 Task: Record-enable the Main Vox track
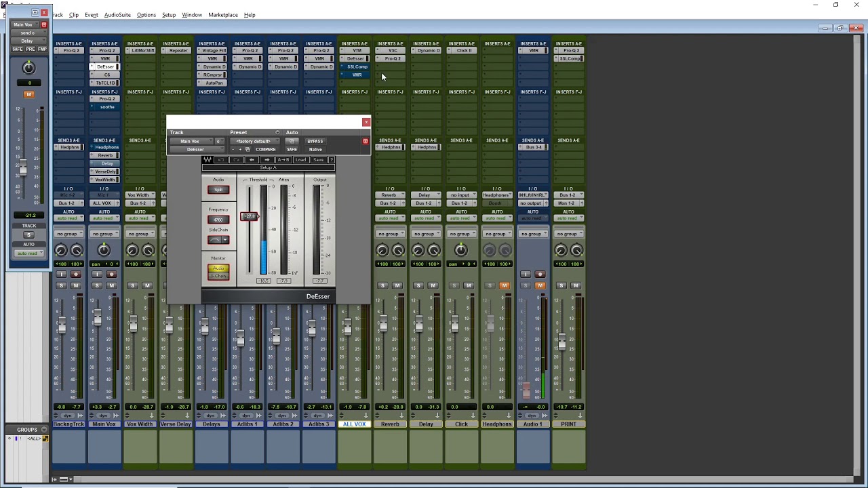(x=111, y=274)
